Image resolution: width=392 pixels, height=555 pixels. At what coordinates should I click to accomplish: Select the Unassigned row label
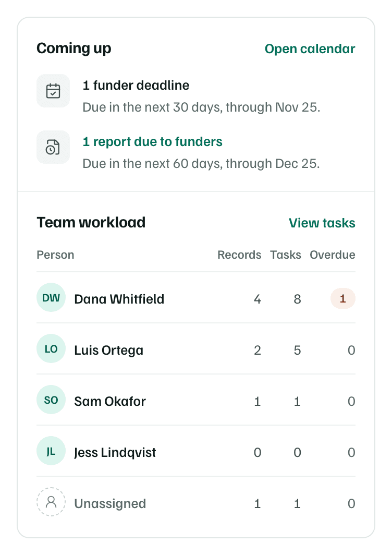click(x=110, y=504)
